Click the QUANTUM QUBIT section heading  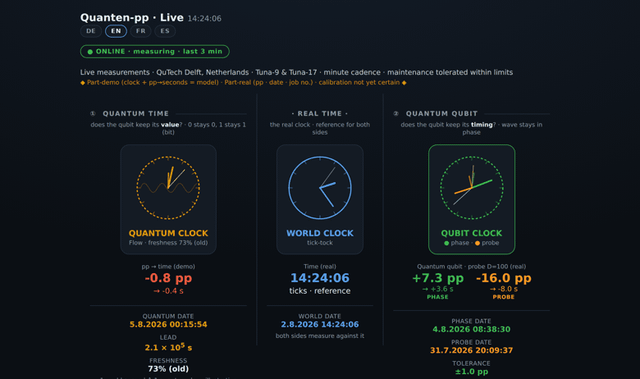pyautogui.click(x=442, y=113)
